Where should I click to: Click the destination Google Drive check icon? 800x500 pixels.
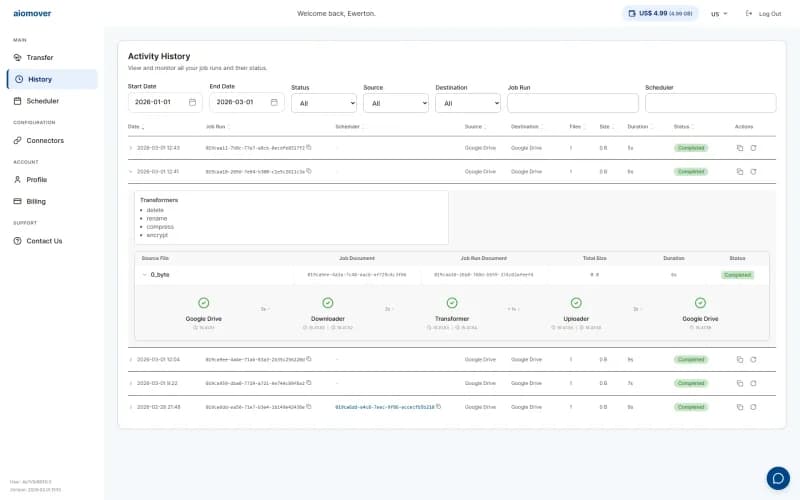click(x=700, y=303)
